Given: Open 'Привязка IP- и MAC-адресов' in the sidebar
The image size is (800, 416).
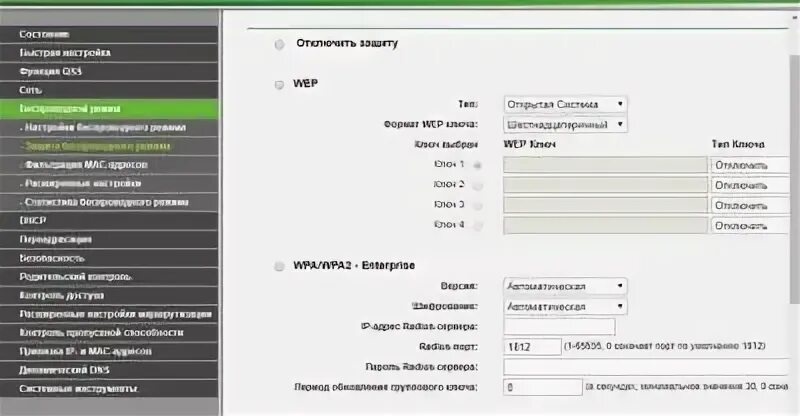Looking at the screenshot, I should (x=109, y=351).
